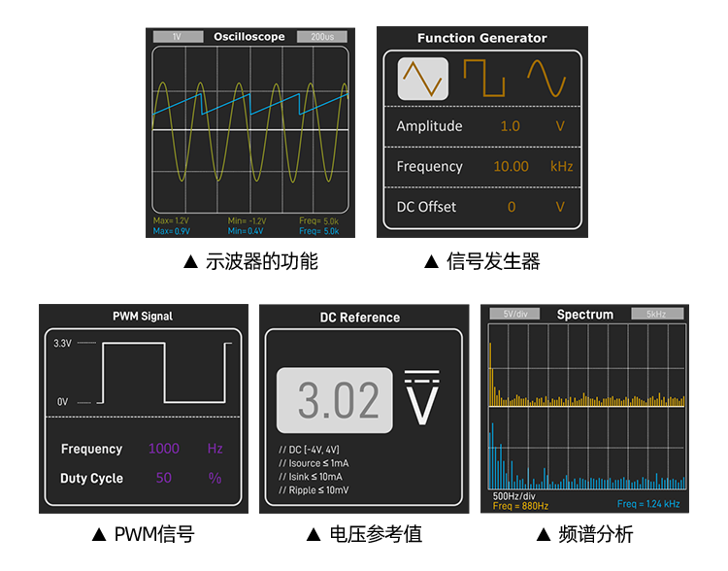Click the // DC [-4V, 4V] note
The image size is (728, 571).
(x=310, y=450)
